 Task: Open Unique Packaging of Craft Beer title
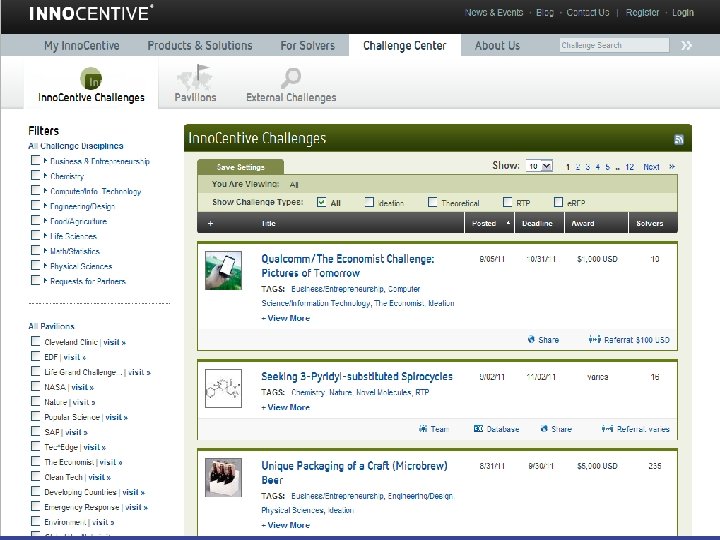pos(354,473)
